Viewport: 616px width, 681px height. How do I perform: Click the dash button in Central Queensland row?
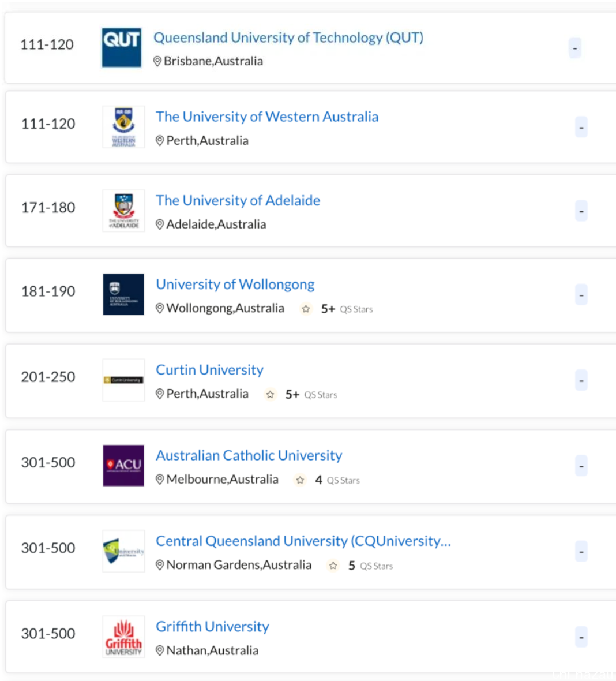coord(581,551)
